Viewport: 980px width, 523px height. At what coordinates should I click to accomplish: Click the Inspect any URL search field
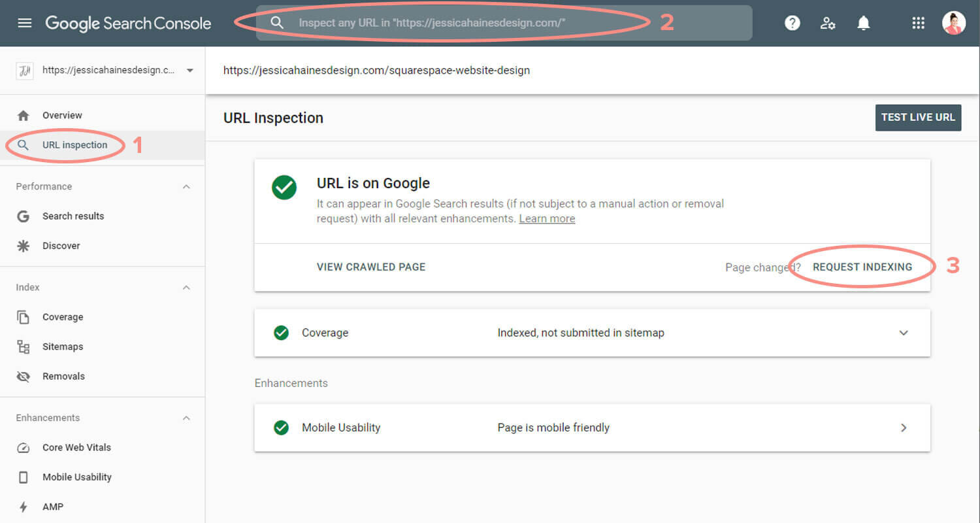[x=504, y=23]
